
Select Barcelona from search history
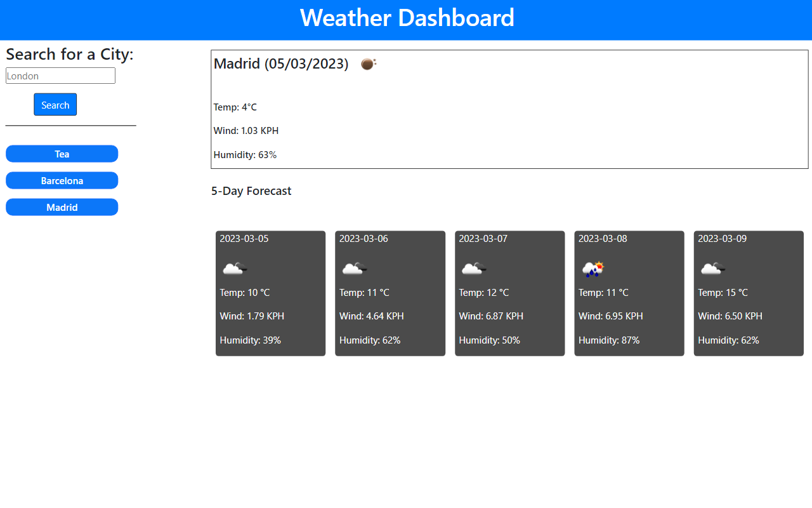[x=62, y=181]
